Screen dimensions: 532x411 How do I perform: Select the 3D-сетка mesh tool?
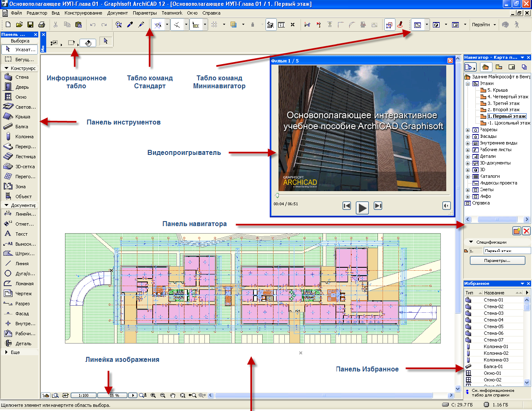(x=20, y=167)
